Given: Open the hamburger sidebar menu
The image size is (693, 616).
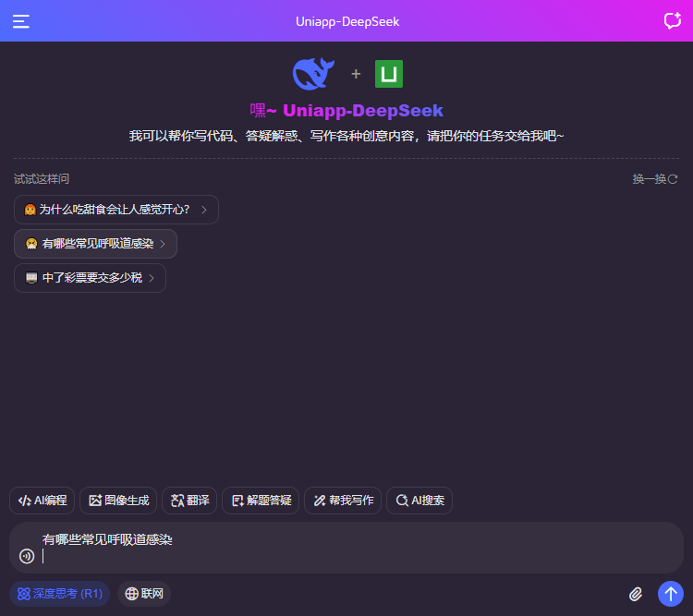Looking at the screenshot, I should 21,21.
